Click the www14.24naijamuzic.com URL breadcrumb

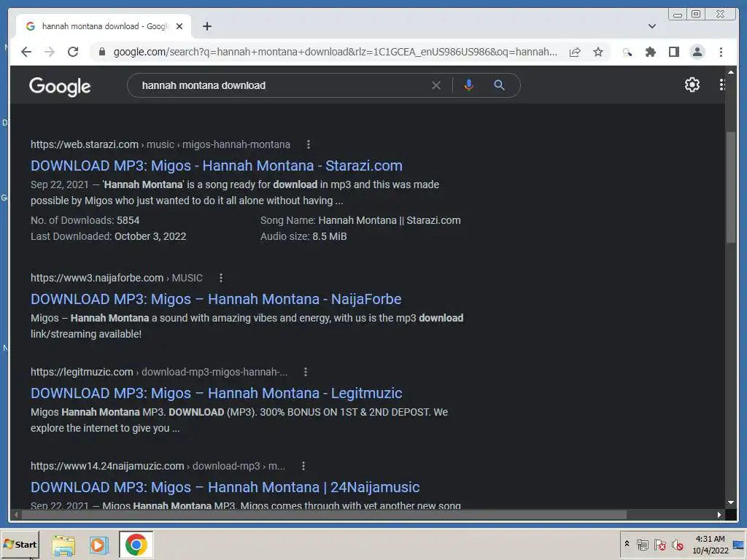click(x=158, y=466)
